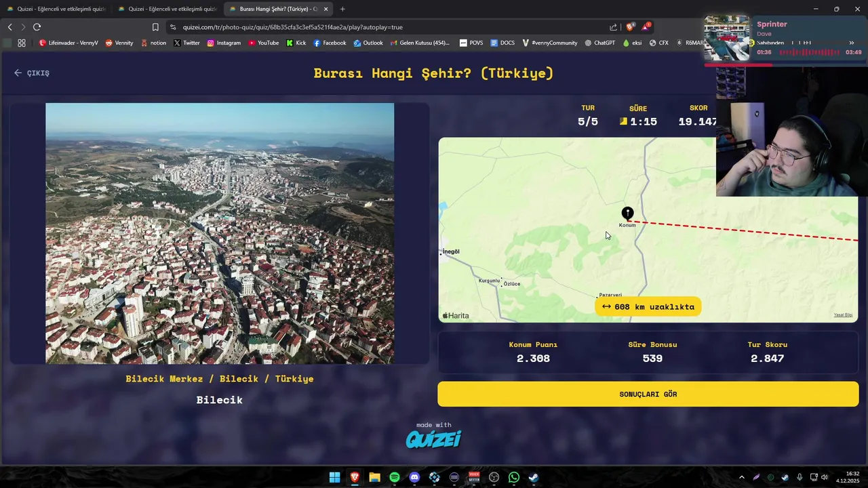Reload the current page

(x=37, y=27)
